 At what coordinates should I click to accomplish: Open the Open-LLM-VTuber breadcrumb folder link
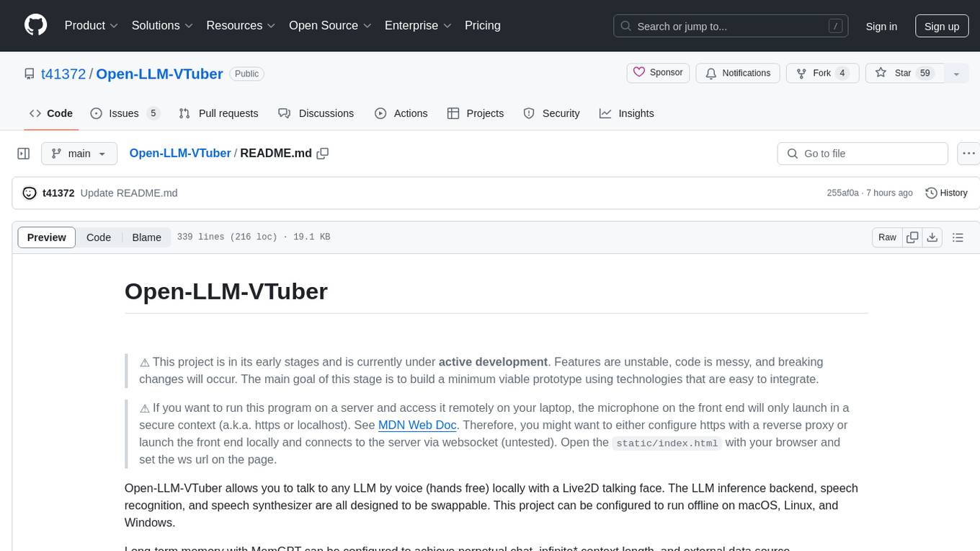[180, 154]
